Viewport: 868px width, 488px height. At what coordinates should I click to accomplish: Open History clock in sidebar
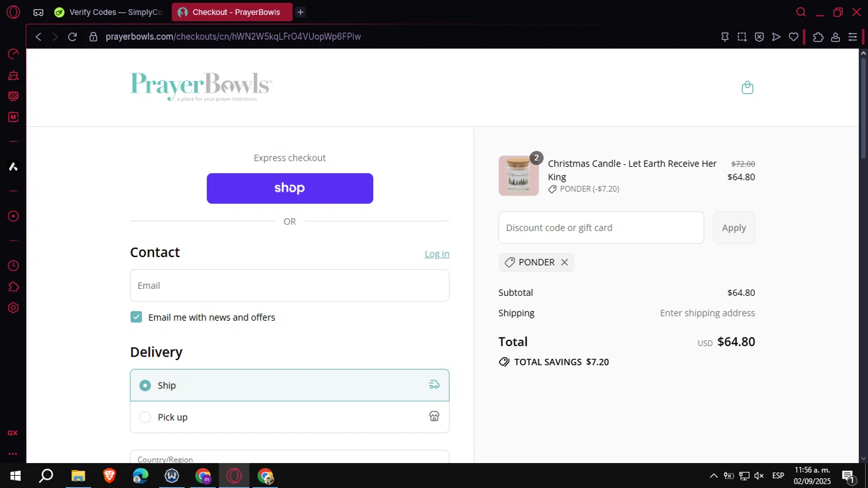[13, 266]
